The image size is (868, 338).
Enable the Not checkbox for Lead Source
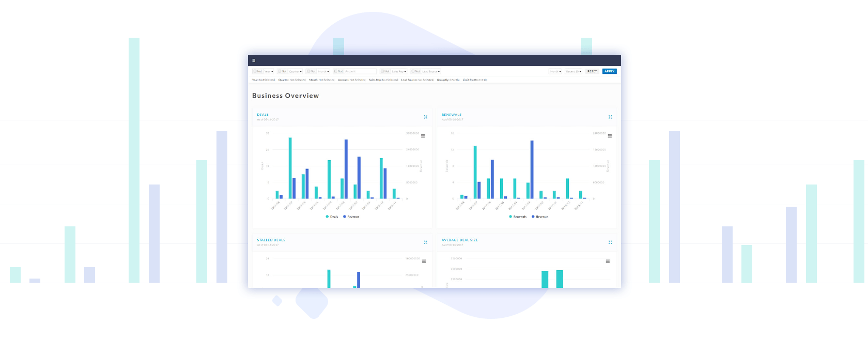click(x=413, y=71)
